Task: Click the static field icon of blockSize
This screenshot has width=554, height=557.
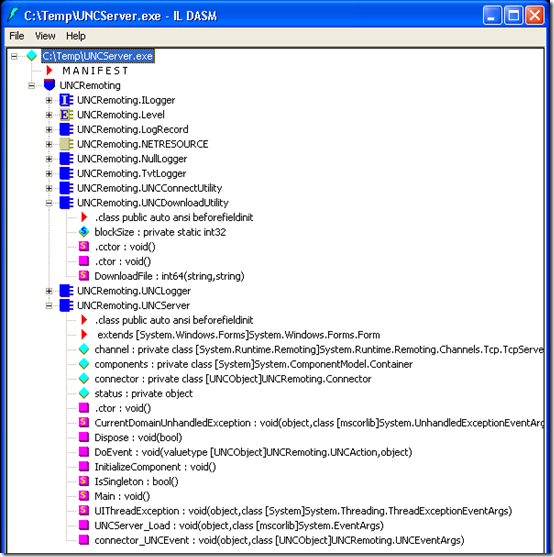Action: pos(84,232)
